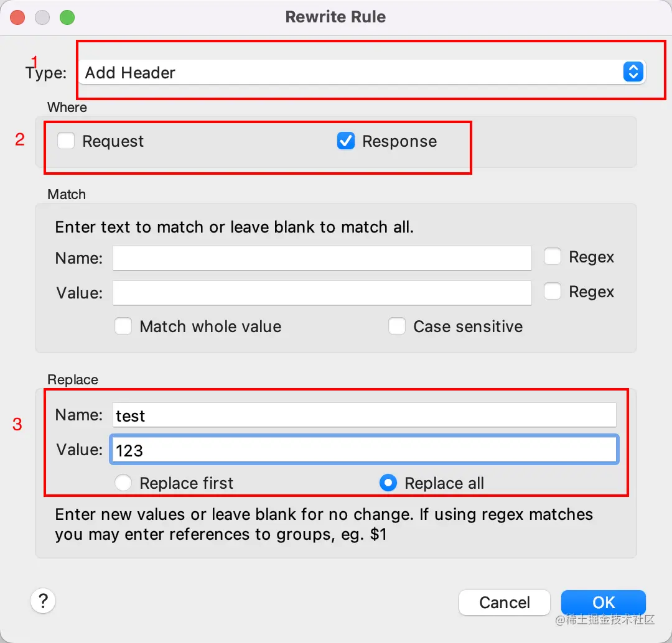Enable Regex for the match Value

[553, 292]
